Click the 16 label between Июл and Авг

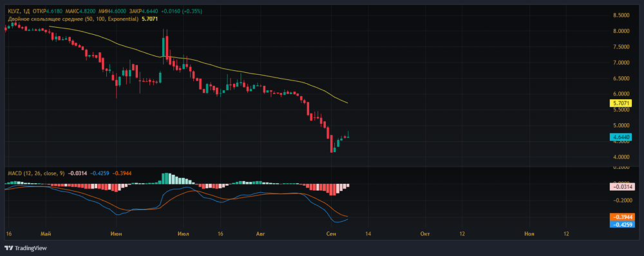coord(220,234)
